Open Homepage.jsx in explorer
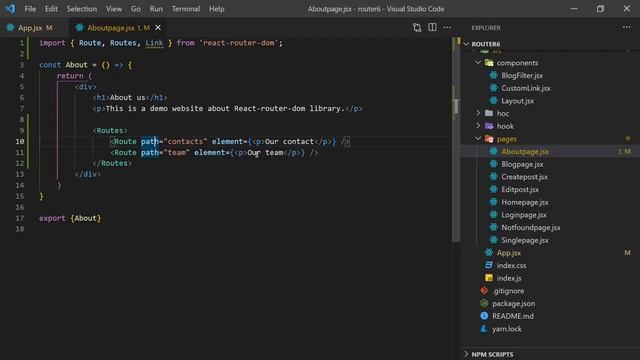 tap(524, 202)
